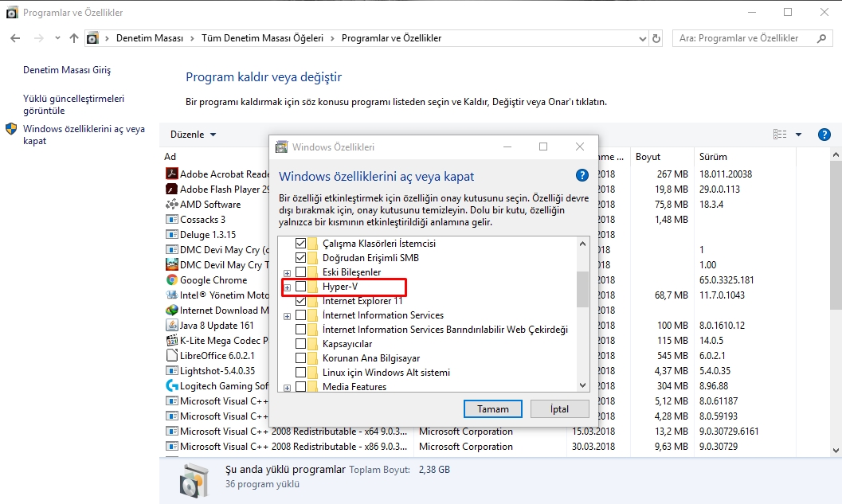
Task: Toggle Çalışma Klasörleri İstemcisi checkbox
Action: point(301,243)
